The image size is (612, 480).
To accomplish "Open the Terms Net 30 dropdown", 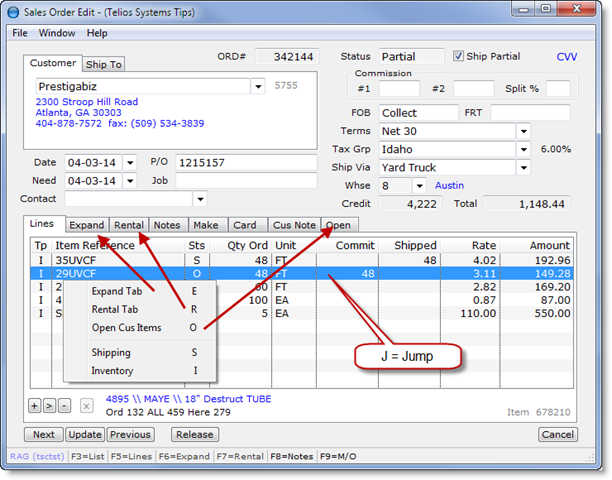I will click(x=523, y=131).
